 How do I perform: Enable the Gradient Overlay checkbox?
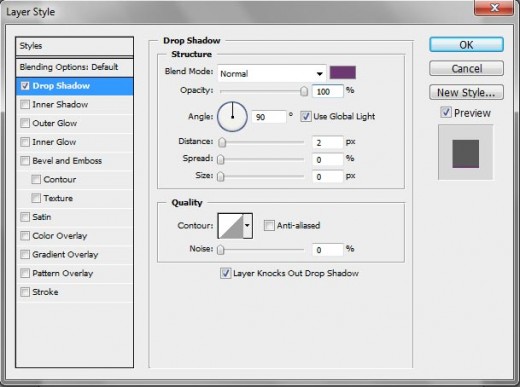(25, 254)
